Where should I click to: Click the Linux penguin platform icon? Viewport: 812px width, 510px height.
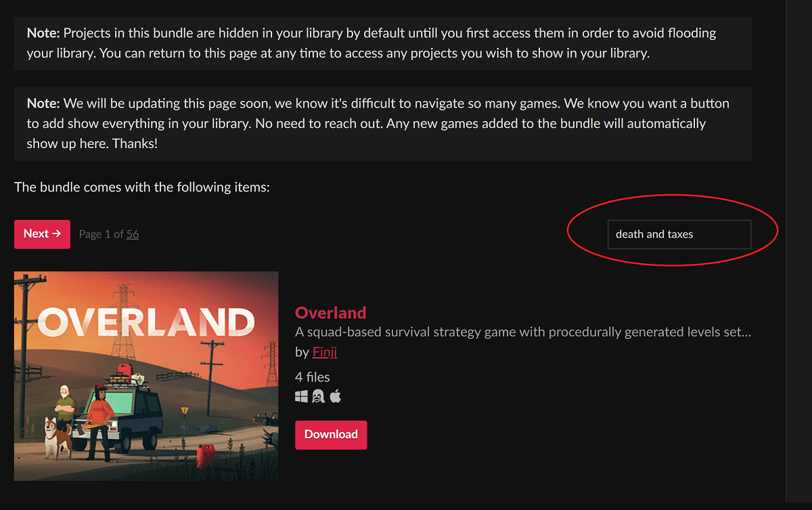[318, 396]
